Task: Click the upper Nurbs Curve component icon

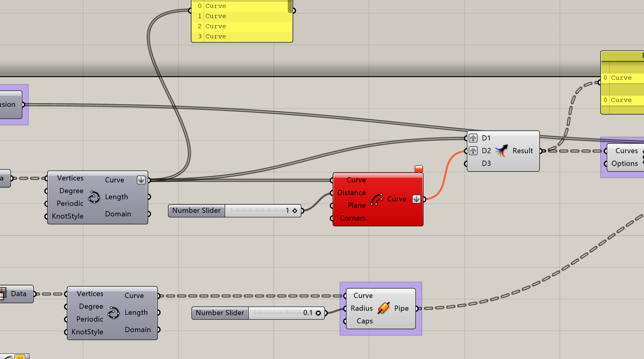Action: pyautogui.click(x=94, y=197)
